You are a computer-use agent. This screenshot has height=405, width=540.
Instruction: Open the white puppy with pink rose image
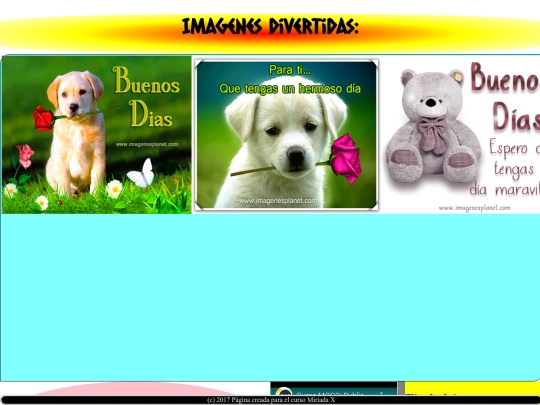(x=286, y=135)
